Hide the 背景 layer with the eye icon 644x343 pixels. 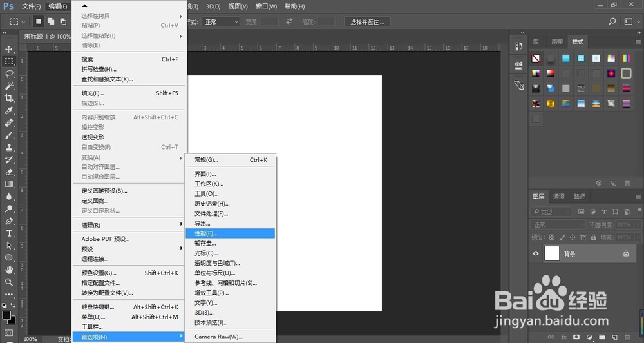pyautogui.click(x=536, y=254)
